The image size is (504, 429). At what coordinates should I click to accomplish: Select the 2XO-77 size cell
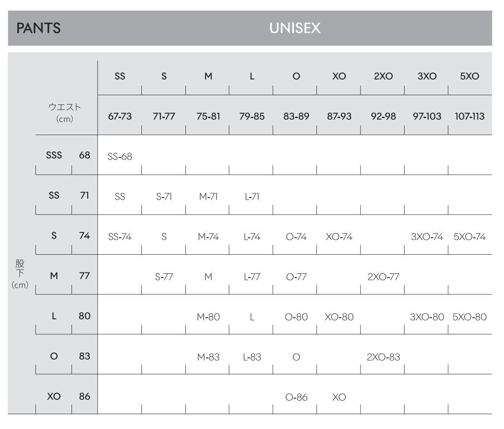point(383,277)
